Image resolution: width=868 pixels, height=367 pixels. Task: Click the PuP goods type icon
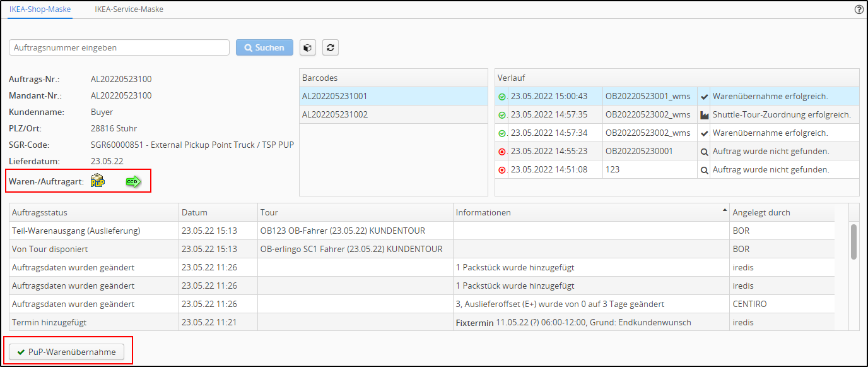pos(98,181)
